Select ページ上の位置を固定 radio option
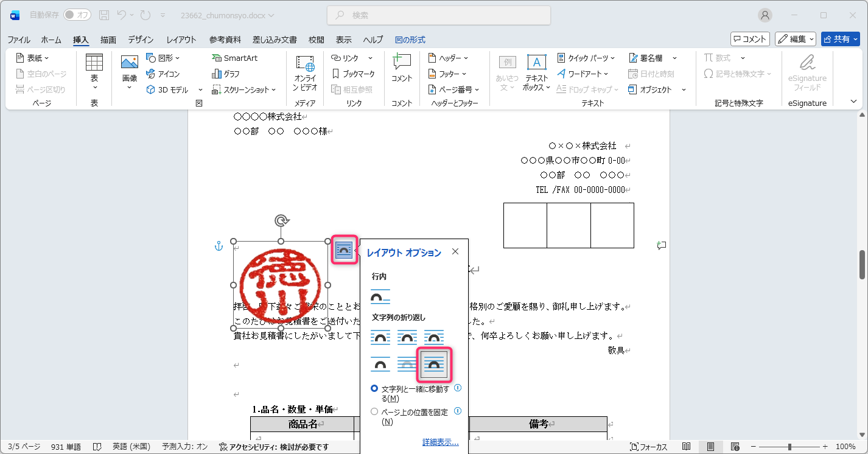 coord(374,412)
